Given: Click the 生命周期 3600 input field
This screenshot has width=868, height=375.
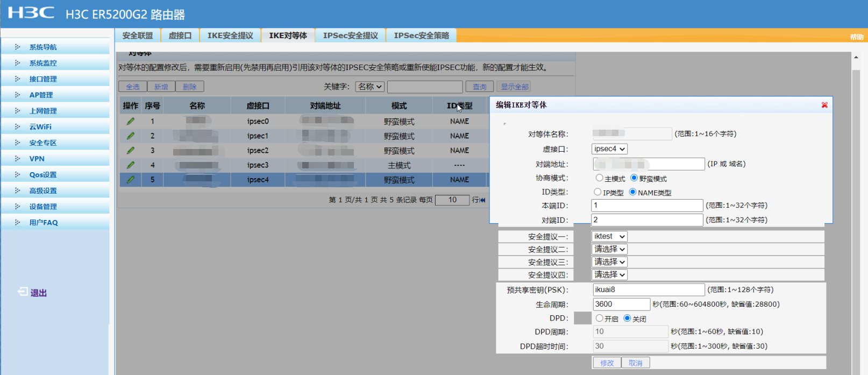Looking at the screenshot, I should pyautogui.click(x=622, y=305).
